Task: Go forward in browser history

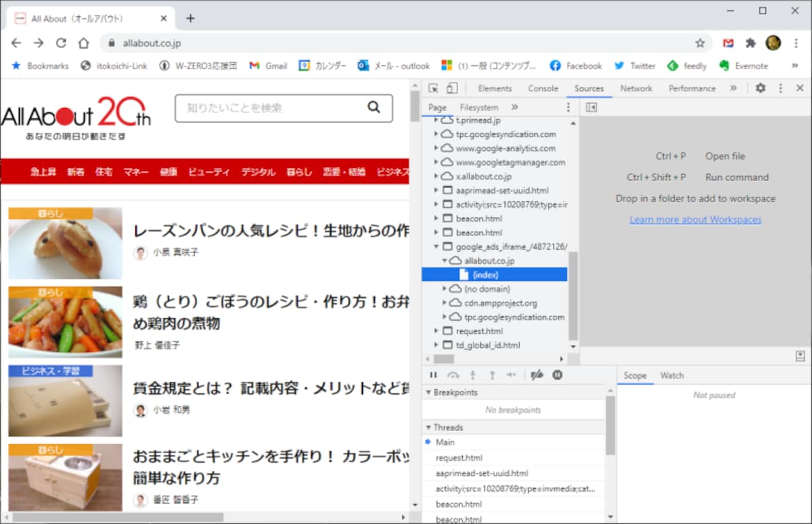Action: click(39, 43)
